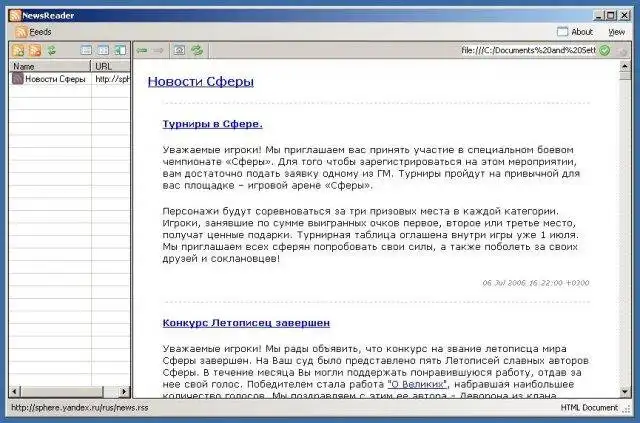Click the feed list horizontal scrollbar thumb
Screen dimensions: 640x423
point(62,392)
